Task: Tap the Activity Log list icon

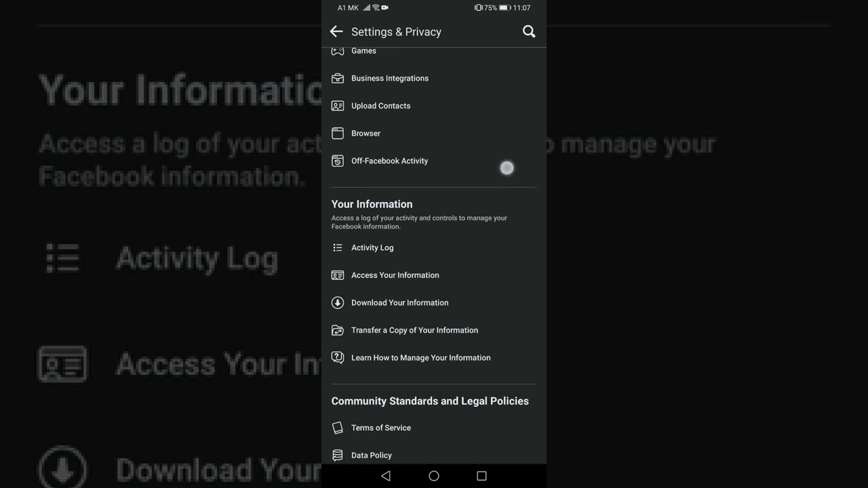Action: click(338, 248)
